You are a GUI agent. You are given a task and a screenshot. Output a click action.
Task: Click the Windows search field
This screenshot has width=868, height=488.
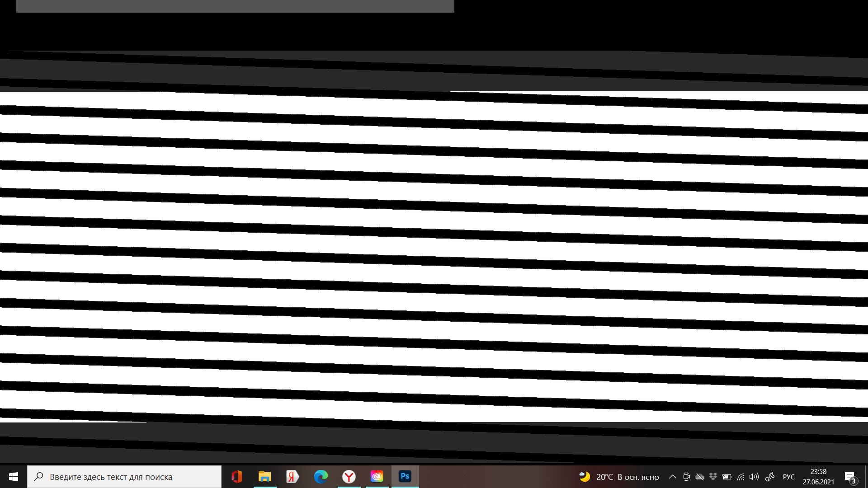point(125,477)
